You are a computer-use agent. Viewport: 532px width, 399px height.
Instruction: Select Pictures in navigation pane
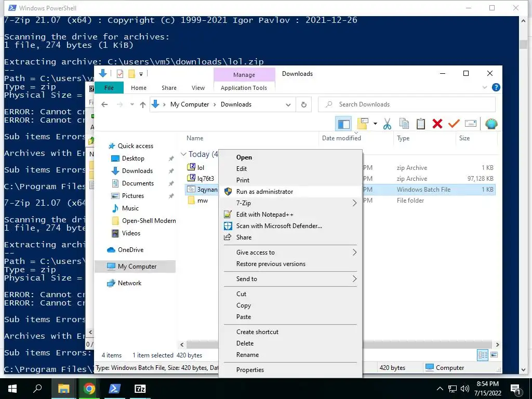pyautogui.click(x=132, y=196)
